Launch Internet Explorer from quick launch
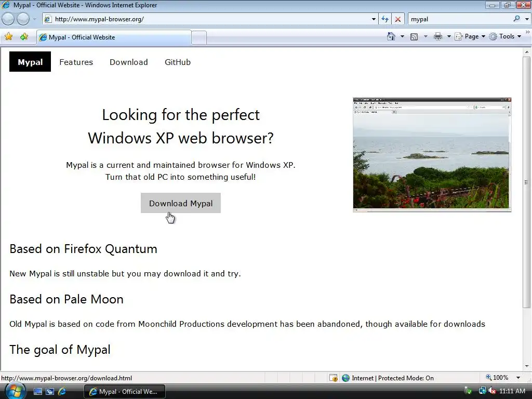This screenshot has width=532, height=399. coord(62,392)
